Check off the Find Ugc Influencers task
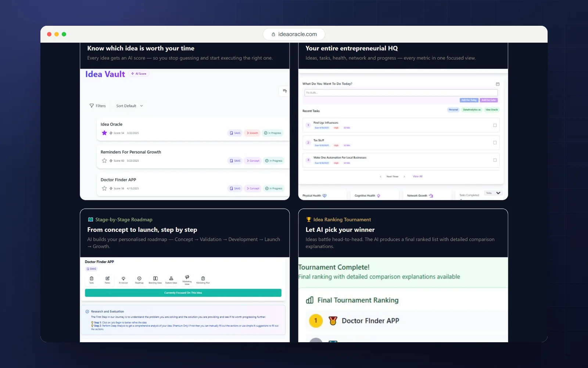The width and height of the screenshot is (588, 368). point(495,125)
